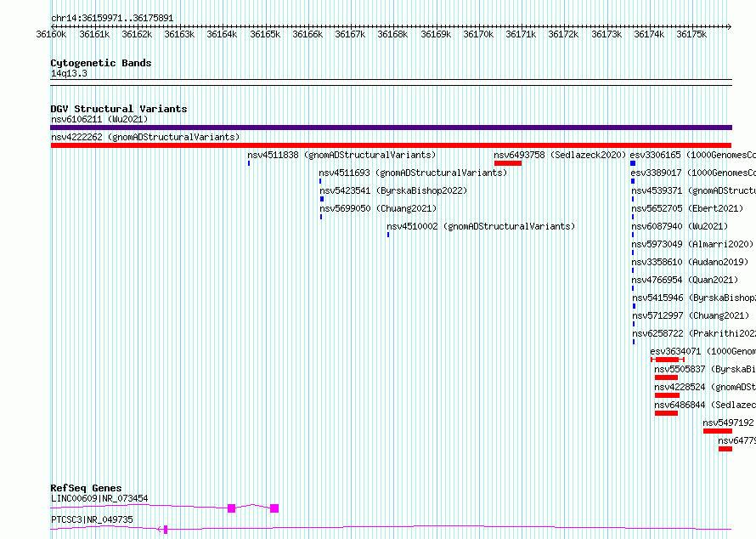This screenshot has width=756, height=539.
Task: Click the 36165k ruler tick label
Action: coord(265,35)
